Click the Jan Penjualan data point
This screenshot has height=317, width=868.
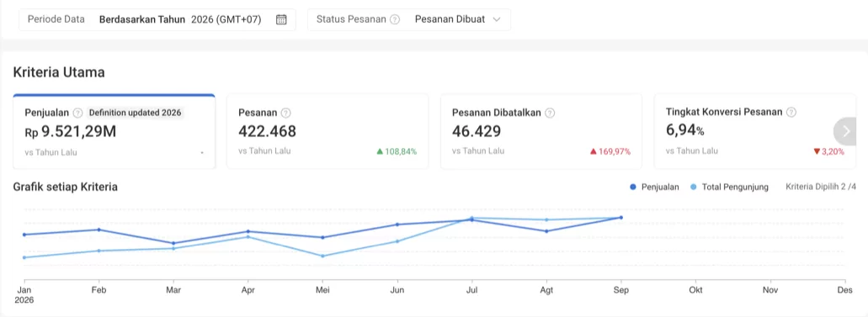coord(24,235)
